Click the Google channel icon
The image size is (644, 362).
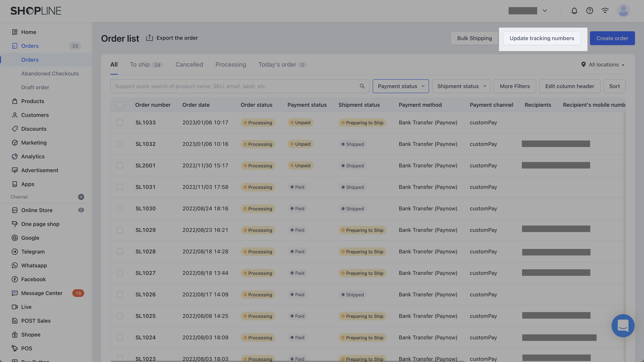tap(15, 238)
